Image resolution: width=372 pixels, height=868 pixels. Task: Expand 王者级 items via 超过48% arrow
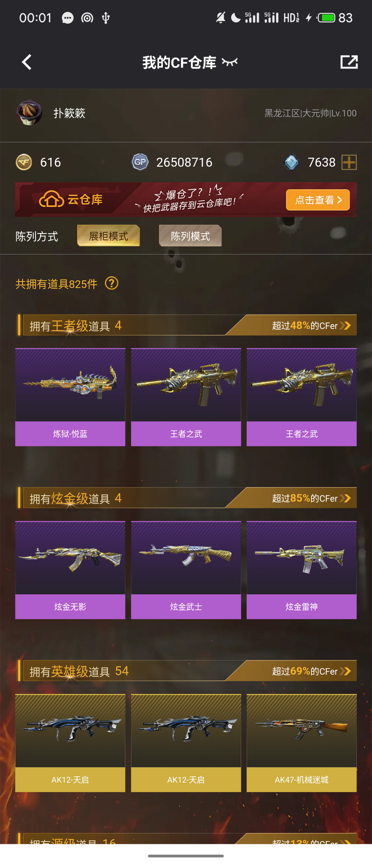tap(345, 325)
